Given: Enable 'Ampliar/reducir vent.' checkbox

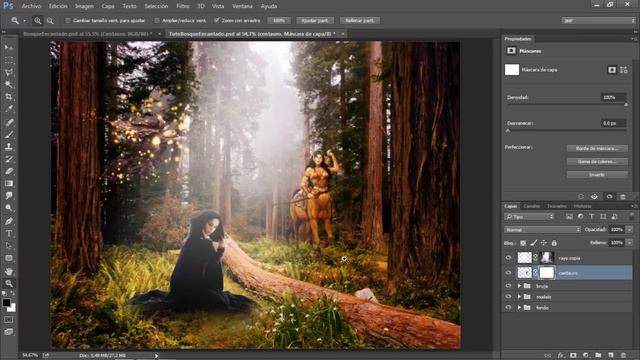Looking at the screenshot, I should pos(157,20).
